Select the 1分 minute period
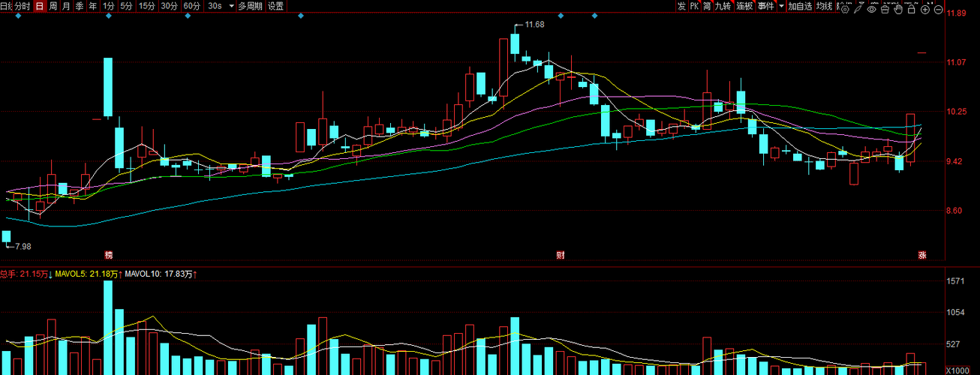980x375 pixels. tap(109, 6)
